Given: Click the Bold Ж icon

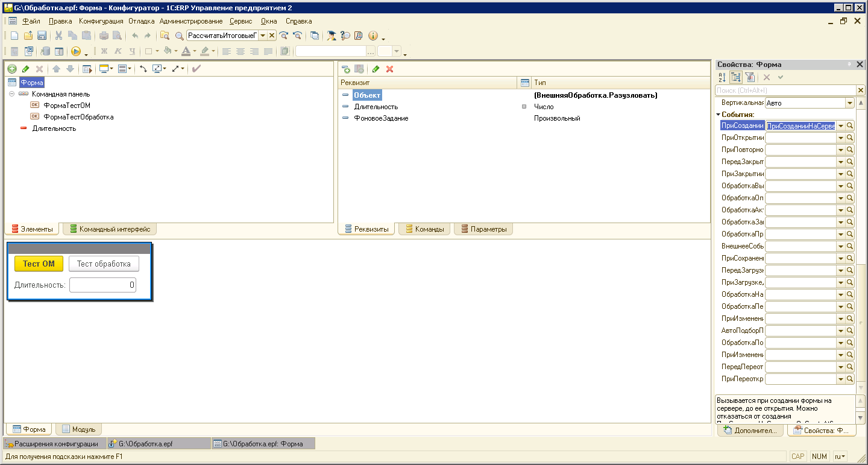Looking at the screenshot, I should click(104, 51).
